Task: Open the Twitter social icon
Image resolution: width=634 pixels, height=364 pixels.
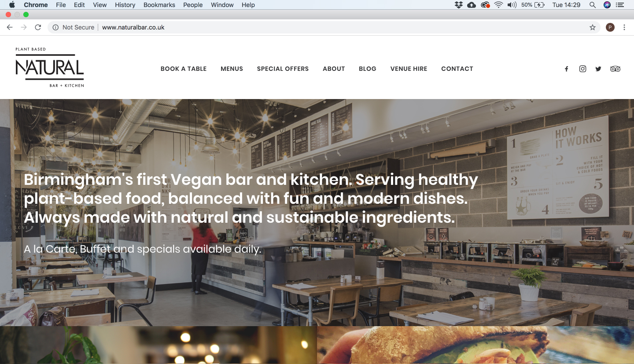Action: click(x=598, y=69)
